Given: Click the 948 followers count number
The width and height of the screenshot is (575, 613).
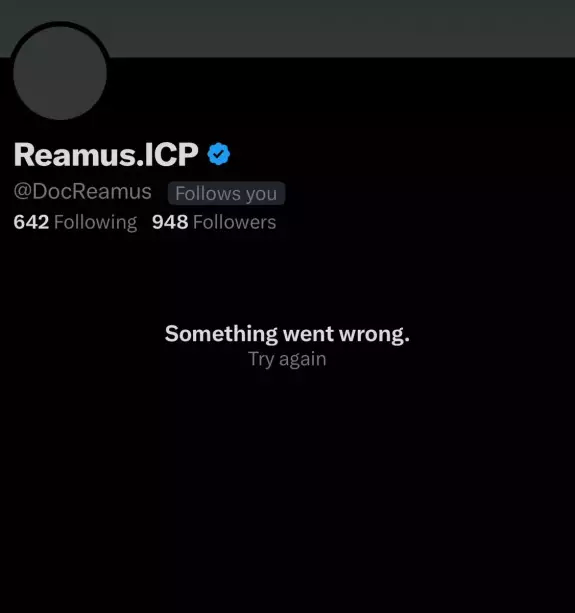Looking at the screenshot, I should pyautogui.click(x=170, y=222).
